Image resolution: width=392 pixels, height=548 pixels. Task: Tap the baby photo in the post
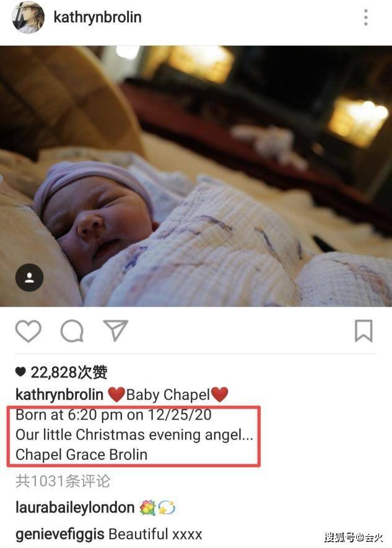(196, 176)
